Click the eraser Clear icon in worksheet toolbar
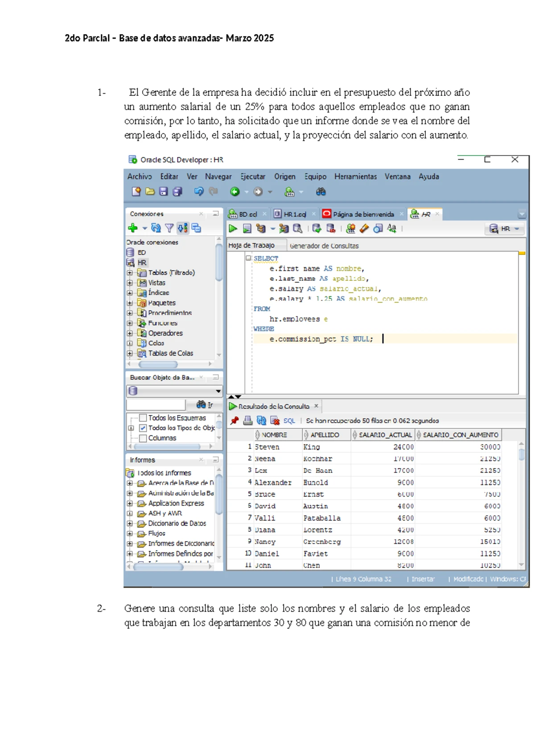This screenshot has width=535, height=756. (364, 229)
